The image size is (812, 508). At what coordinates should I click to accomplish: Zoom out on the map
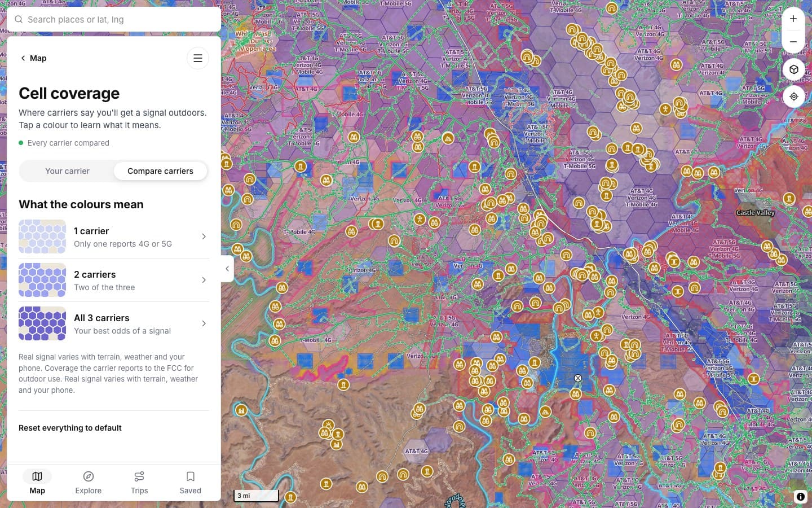point(793,42)
